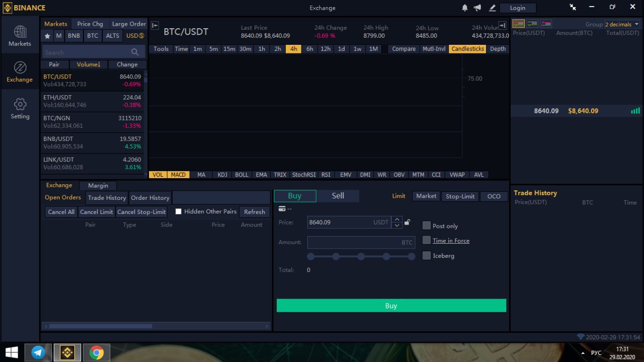Screen dimensions: 644x362
Task: Click the Binance taskbar icon
Action: (x=67, y=352)
